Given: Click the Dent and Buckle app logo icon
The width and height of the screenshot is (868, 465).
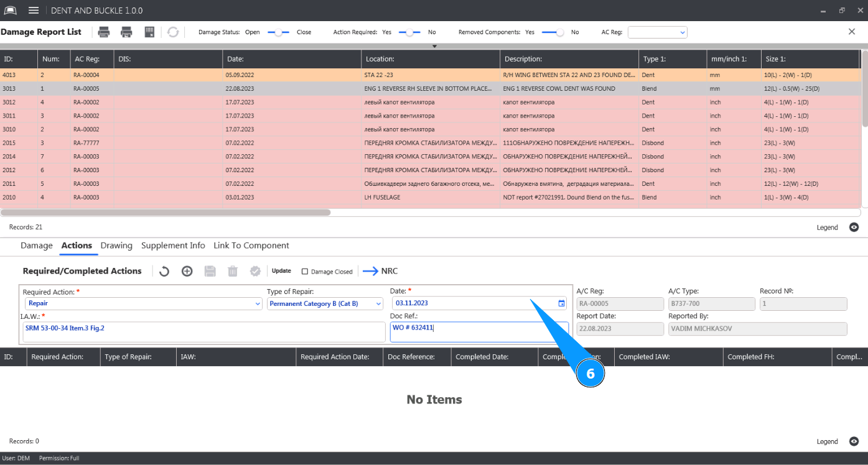Looking at the screenshot, I should pos(11,11).
